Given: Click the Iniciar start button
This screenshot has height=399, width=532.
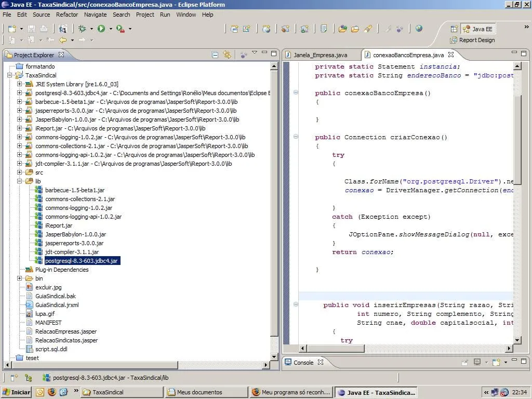Looking at the screenshot, I should [17, 392].
